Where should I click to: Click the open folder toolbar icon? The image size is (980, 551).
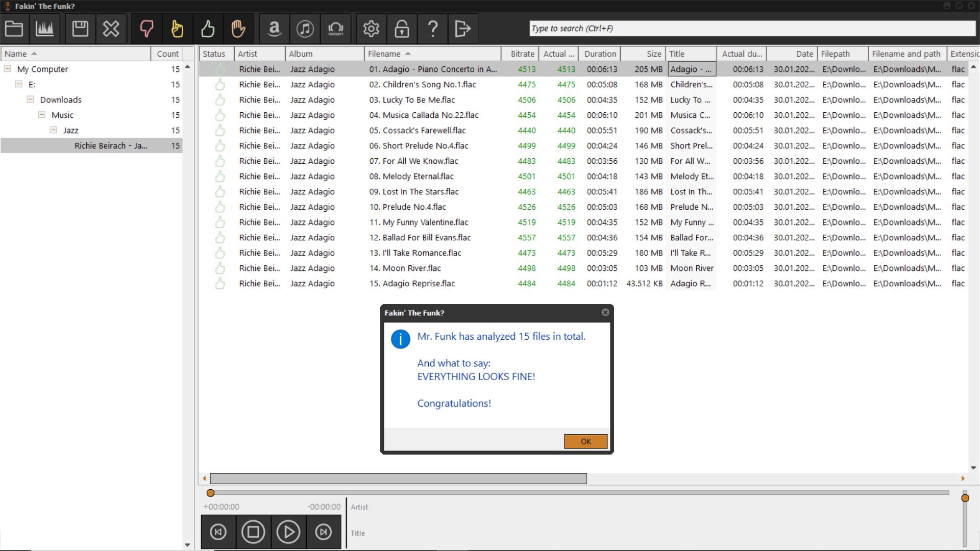click(x=14, y=29)
